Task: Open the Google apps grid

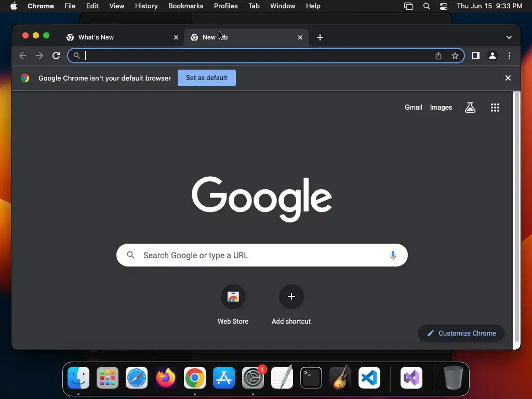Action: [x=495, y=108]
